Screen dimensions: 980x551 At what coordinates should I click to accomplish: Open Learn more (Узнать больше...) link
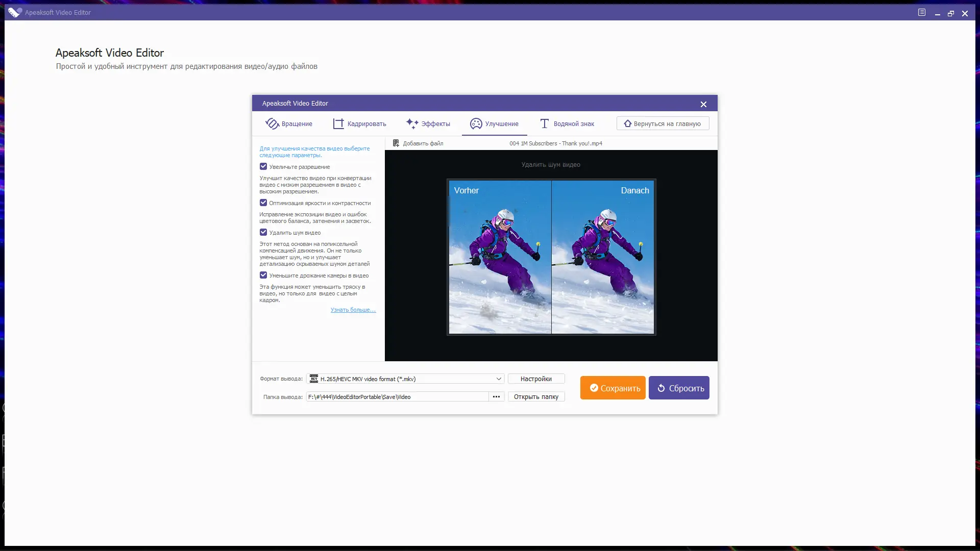coord(353,310)
